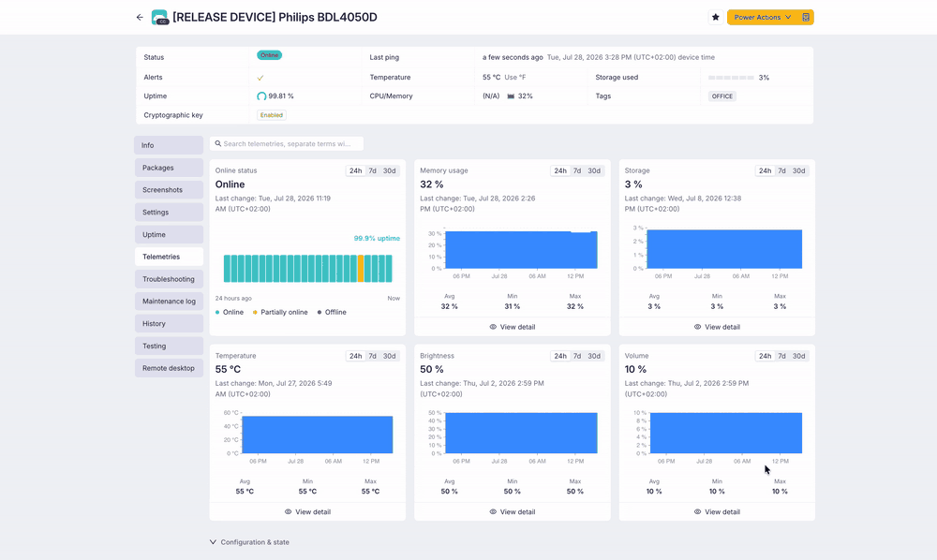Click the uptime circular gauge icon

point(261,96)
